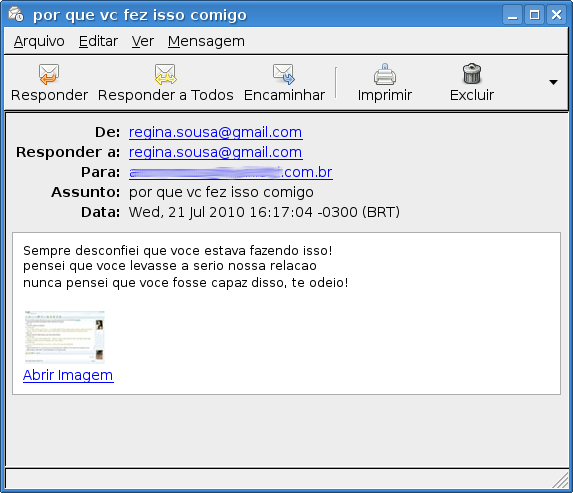Open the Mensagem menu
Screen dimensions: 573x493
(x=206, y=41)
